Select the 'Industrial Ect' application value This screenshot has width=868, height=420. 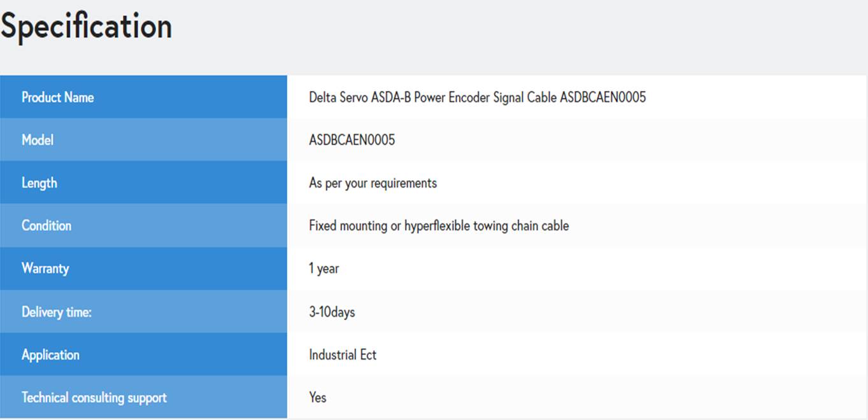click(343, 354)
